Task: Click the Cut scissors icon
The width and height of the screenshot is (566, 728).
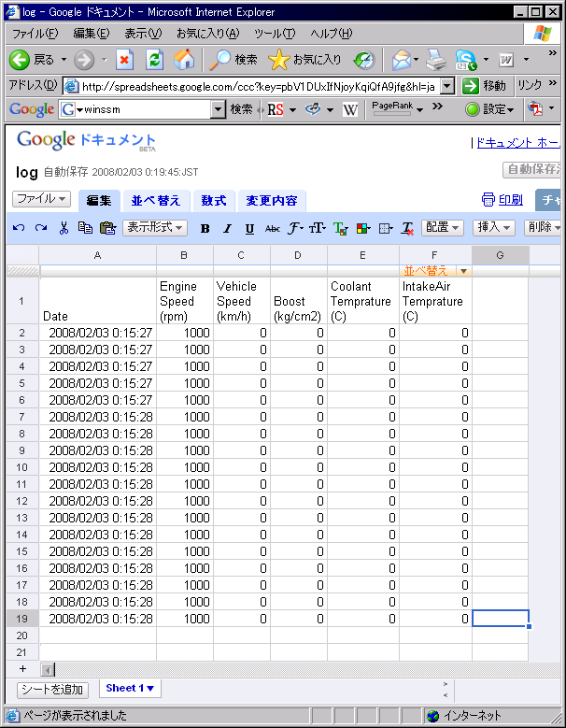Action: click(x=64, y=228)
